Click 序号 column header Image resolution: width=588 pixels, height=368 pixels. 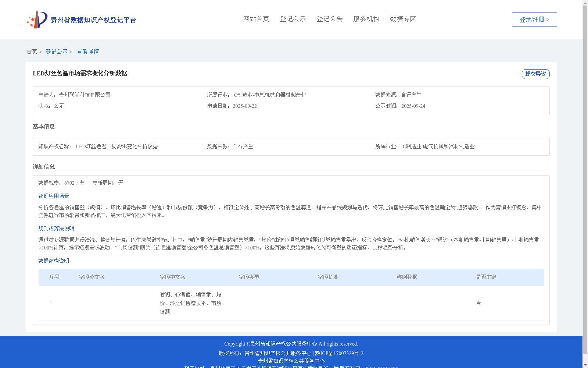(x=55, y=277)
